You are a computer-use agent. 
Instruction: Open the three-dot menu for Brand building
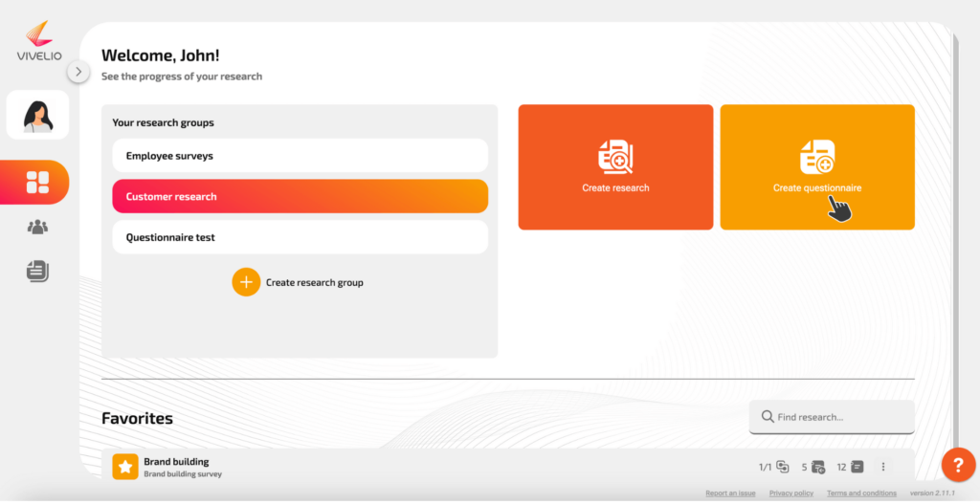coord(883,467)
